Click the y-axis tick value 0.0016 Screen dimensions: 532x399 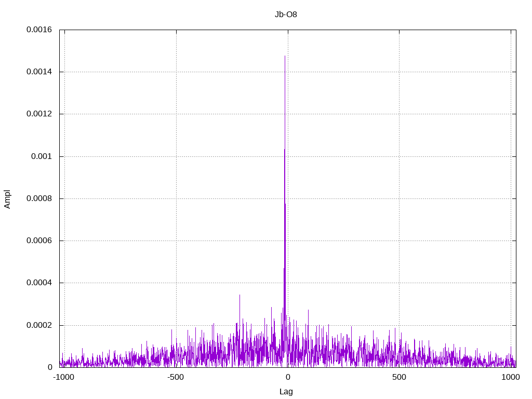click(39, 30)
